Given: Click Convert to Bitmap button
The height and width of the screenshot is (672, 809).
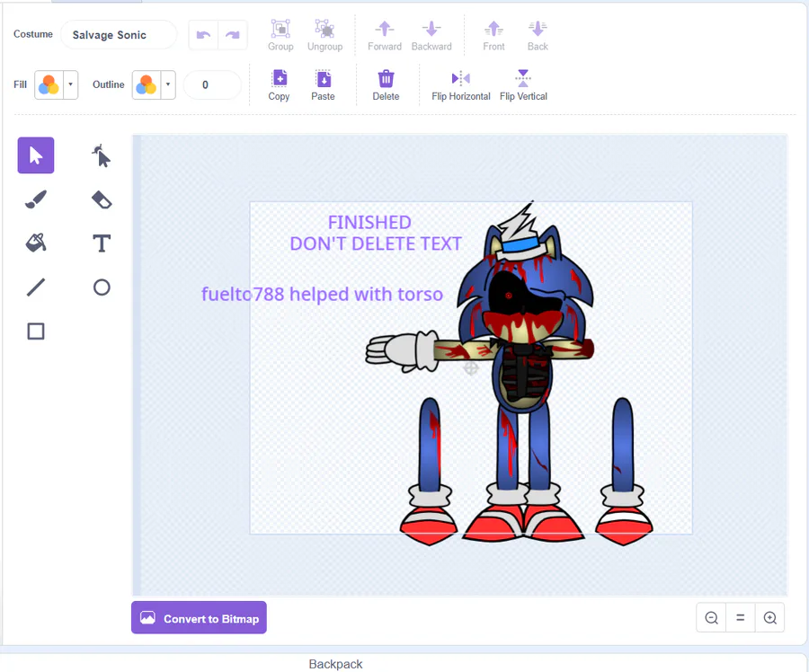Looking at the screenshot, I should pyautogui.click(x=199, y=617).
